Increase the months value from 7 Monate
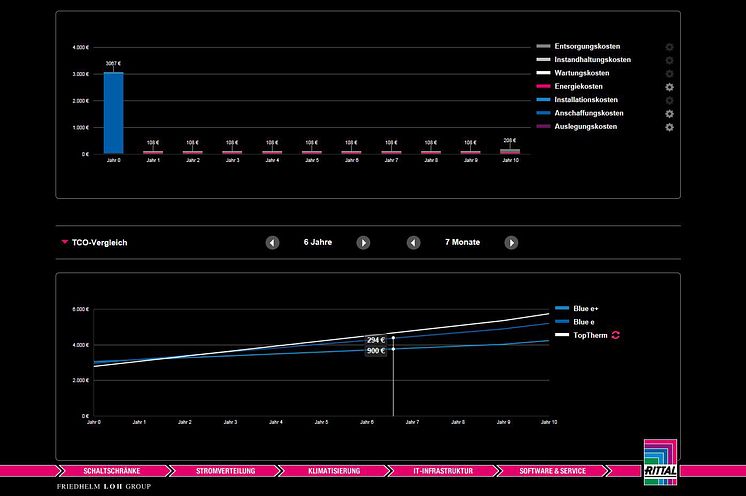Image resolution: width=746 pixels, height=496 pixels. pyautogui.click(x=511, y=243)
